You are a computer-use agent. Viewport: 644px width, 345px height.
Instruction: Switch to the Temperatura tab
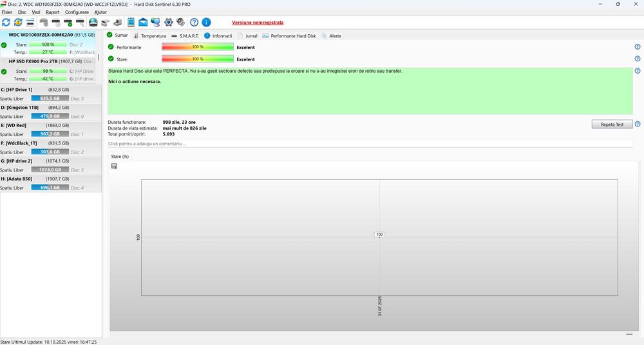click(150, 35)
